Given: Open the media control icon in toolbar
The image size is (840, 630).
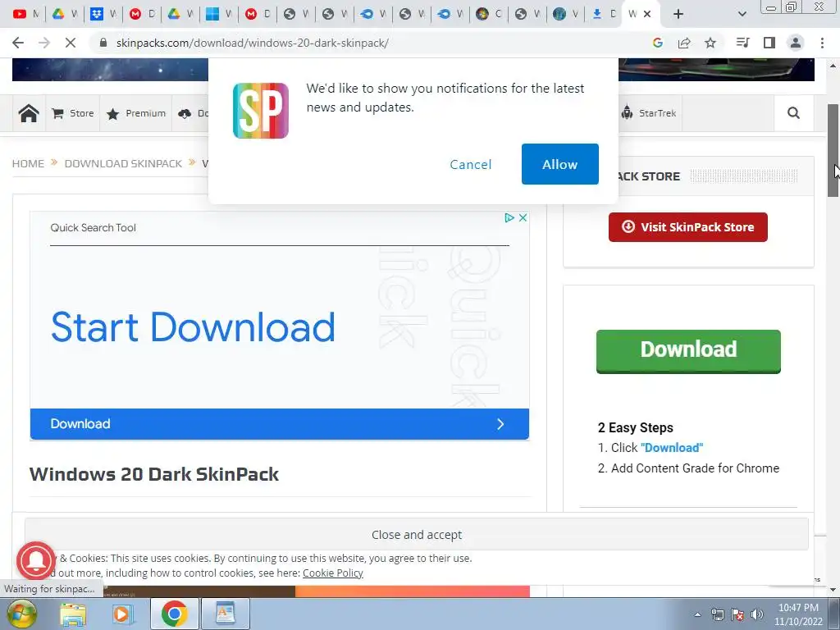Looking at the screenshot, I should pyautogui.click(x=742, y=43).
